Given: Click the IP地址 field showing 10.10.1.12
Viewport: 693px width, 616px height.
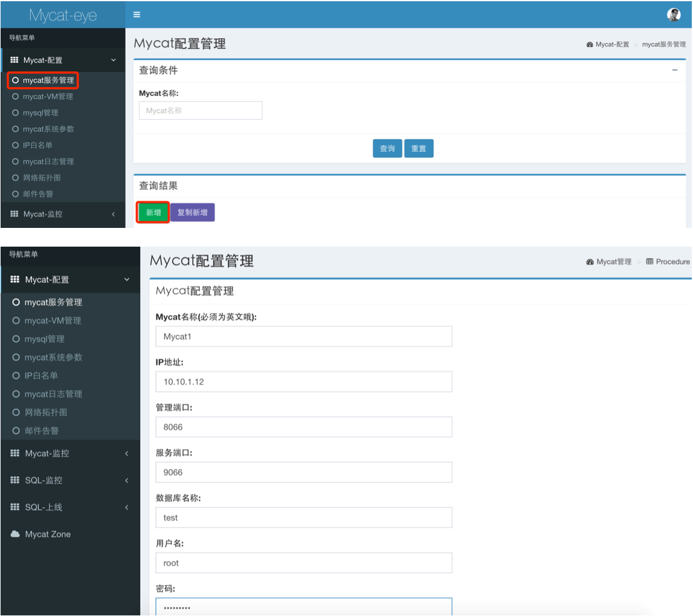Looking at the screenshot, I should coord(303,382).
